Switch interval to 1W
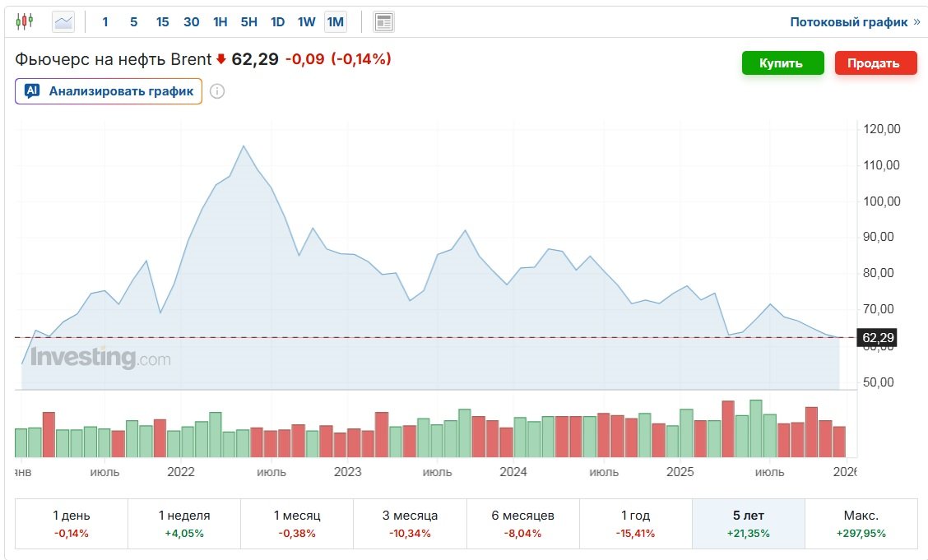The image size is (928, 560). coord(306,21)
